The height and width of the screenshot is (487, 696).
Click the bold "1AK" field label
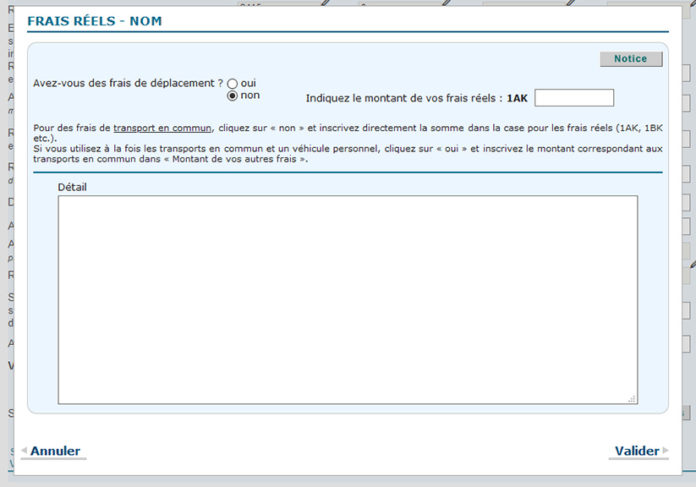[517, 98]
